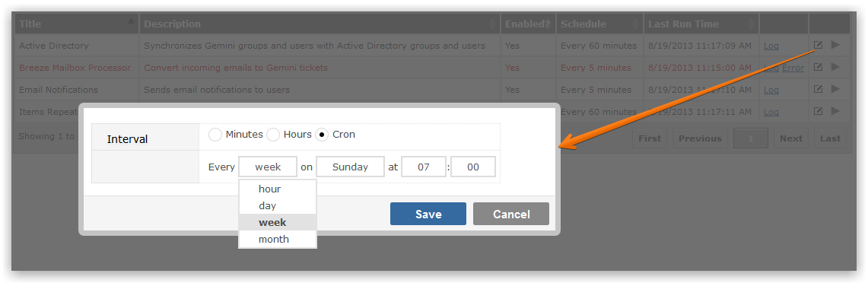Open the Sunday day-of-week dropdown
The width and height of the screenshot is (868, 286).
[x=350, y=167]
